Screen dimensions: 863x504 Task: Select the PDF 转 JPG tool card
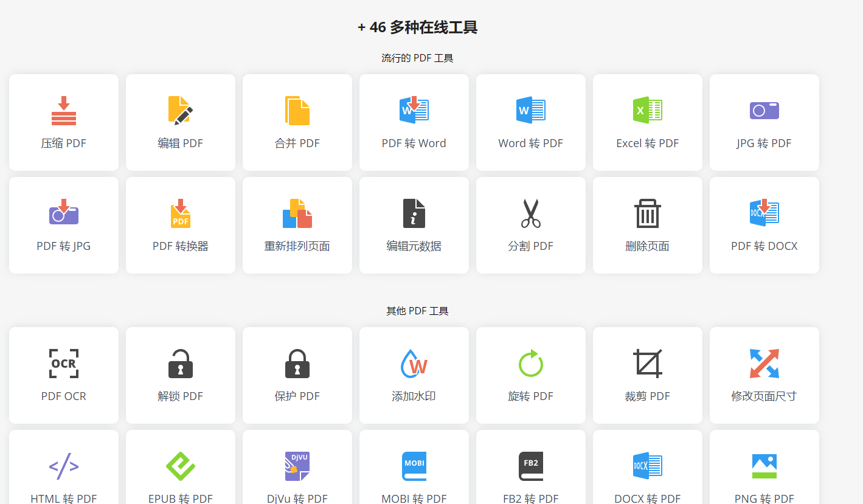64,226
